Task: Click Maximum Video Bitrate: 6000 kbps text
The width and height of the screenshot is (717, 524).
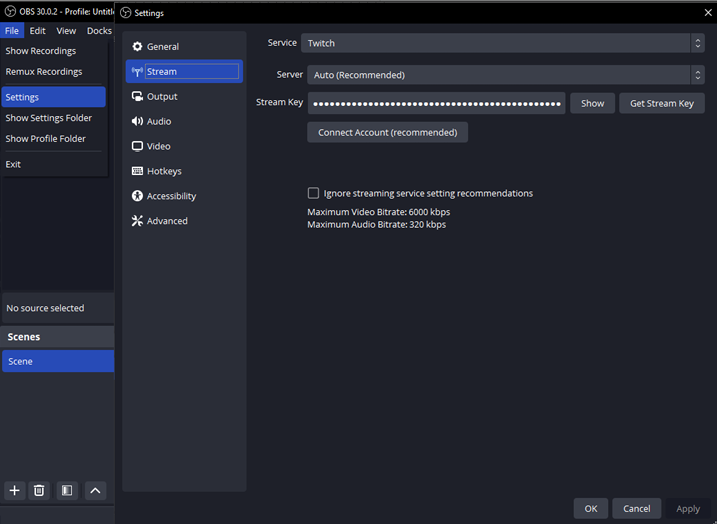Action: (x=379, y=212)
